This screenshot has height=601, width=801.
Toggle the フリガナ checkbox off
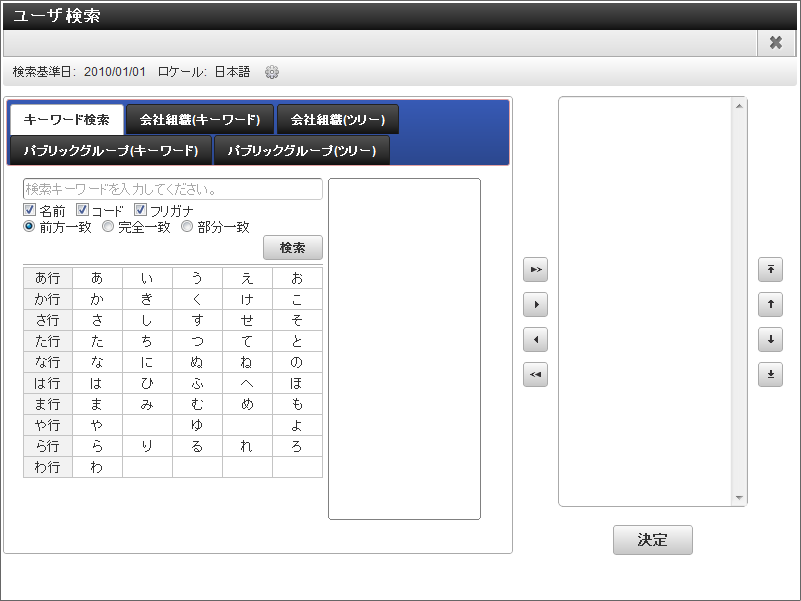coord(138,210)
